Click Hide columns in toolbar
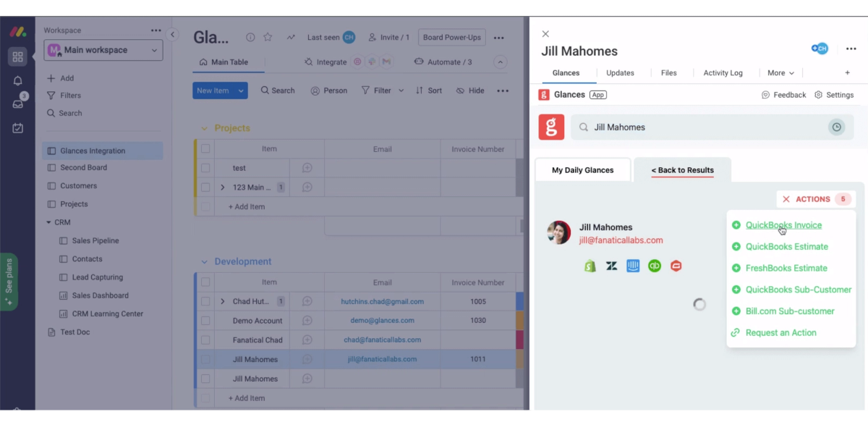The width and height of the screenshot is (868, 425). click(x=470, y=91)
